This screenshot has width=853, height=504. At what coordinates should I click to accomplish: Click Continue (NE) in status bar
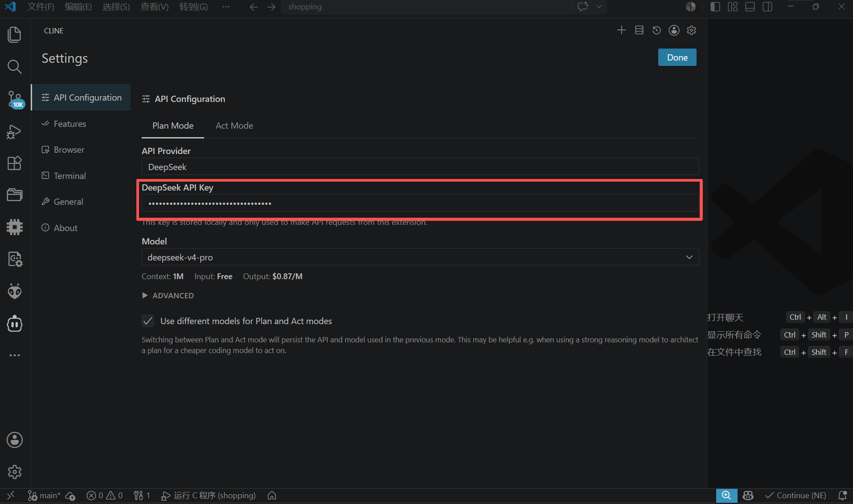coord(796,496)
